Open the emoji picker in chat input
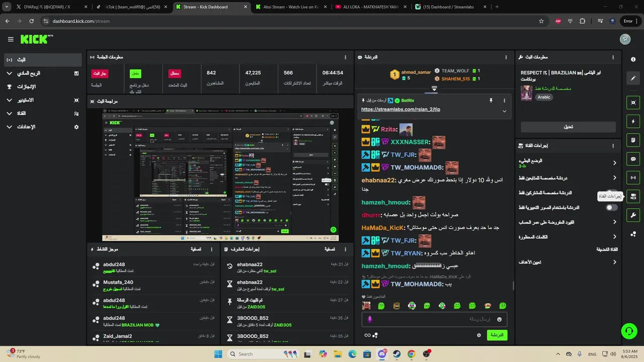Viewport: 644px width, 362px height. 499,319
